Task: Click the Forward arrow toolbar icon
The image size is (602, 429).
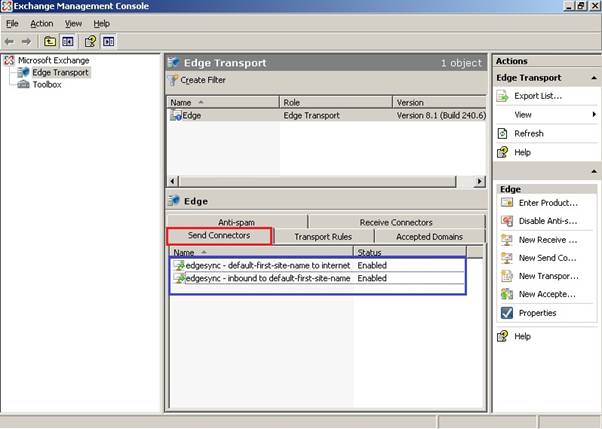Action: 26,41
